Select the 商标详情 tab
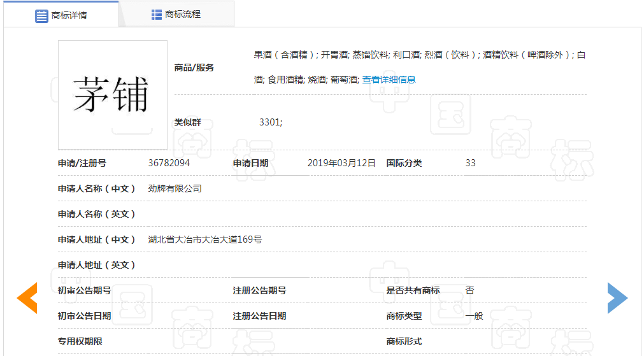The height and width of the screenshot is (356, 644). pyautogui.click(x=69, y=15)
